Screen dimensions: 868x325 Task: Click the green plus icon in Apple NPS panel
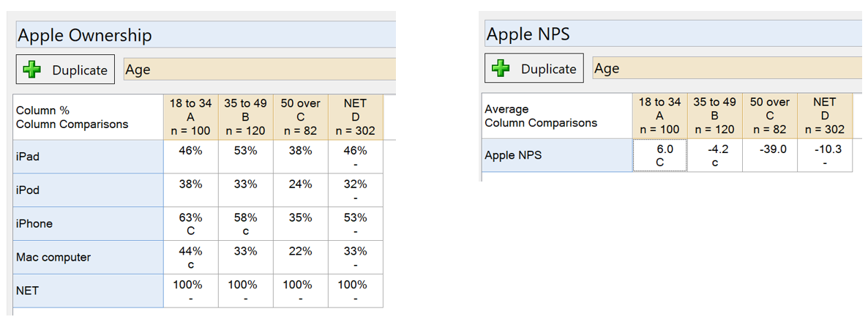[x=502, y=69]
